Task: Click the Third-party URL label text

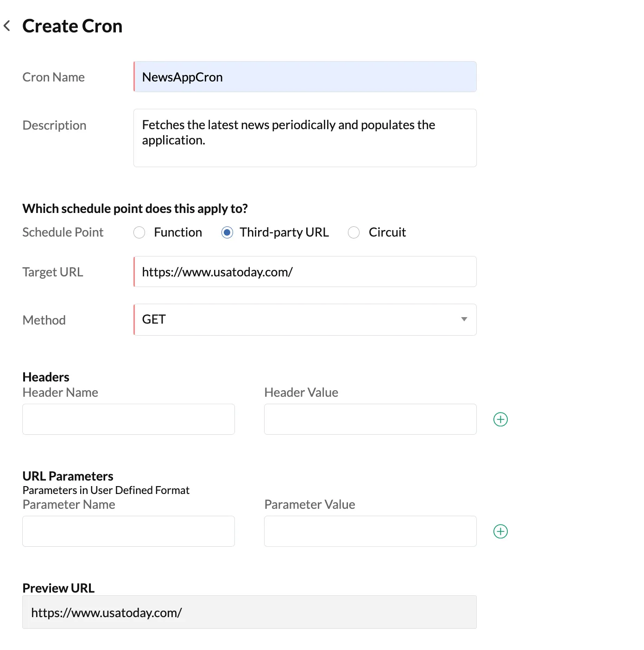Action: coord(284,232)
